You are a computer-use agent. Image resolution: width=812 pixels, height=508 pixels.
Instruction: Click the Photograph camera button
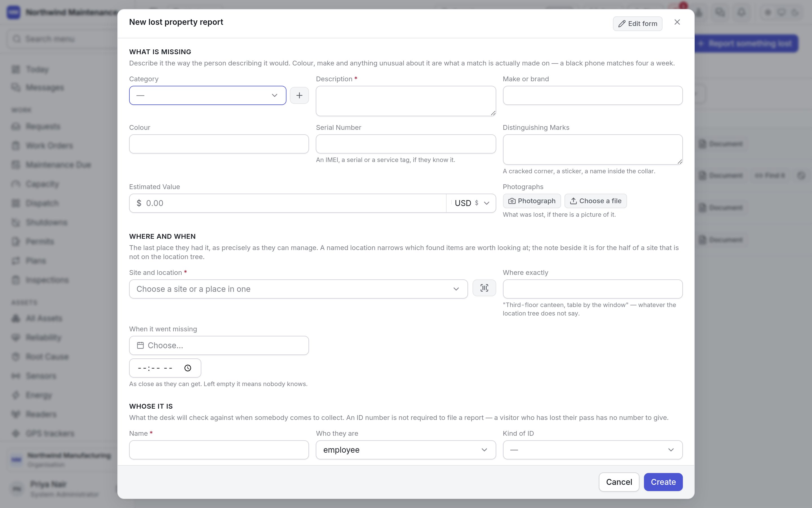tap(531, 201)
